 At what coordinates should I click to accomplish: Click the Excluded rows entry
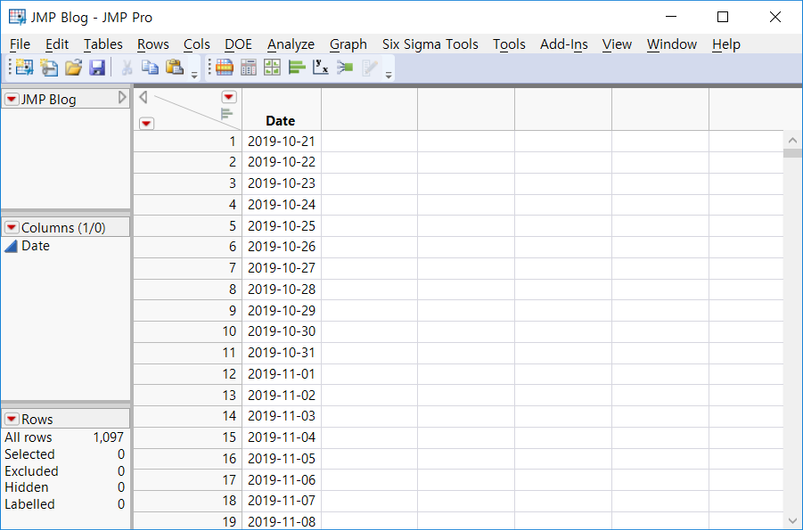(x=65, y=471)
